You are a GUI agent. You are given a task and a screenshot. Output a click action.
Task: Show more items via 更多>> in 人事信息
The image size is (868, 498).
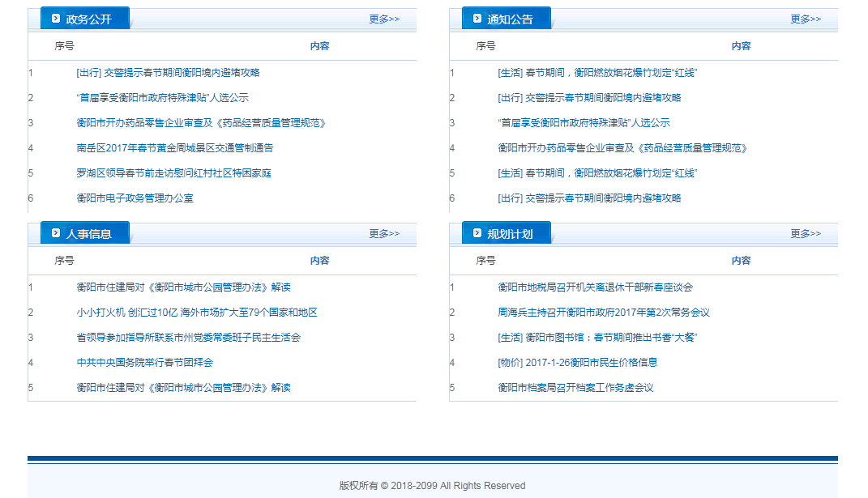(384, 233)
